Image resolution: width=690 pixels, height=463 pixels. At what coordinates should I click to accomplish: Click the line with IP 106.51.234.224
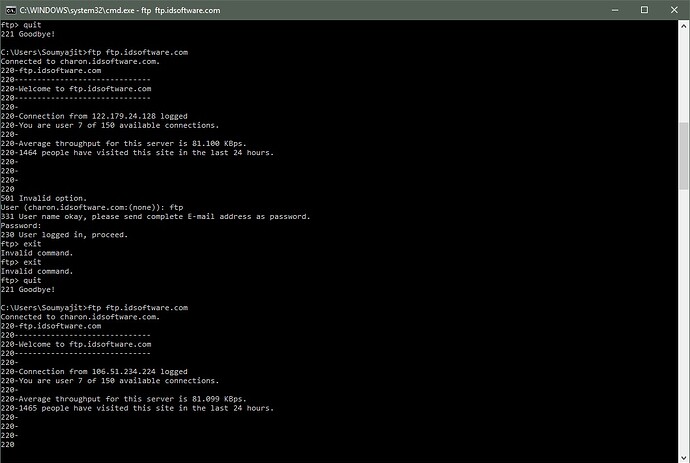coord(94,371)
